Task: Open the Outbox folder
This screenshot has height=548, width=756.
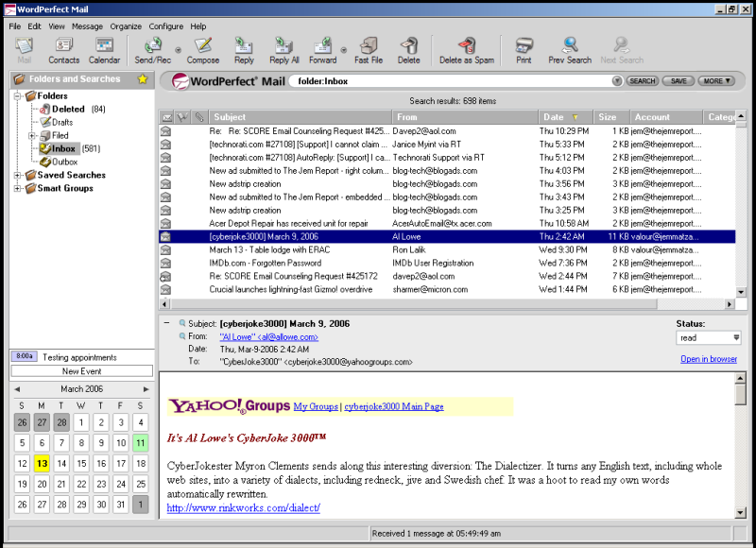Action: click(59, 162)
